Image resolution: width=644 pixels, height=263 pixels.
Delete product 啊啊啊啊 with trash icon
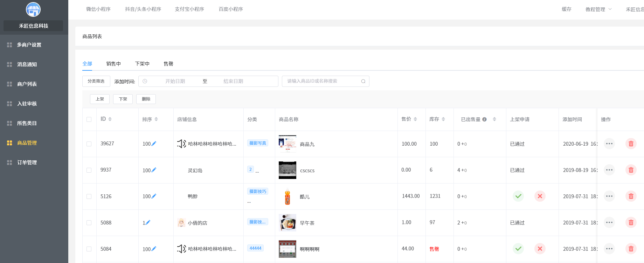click(631, 249)
